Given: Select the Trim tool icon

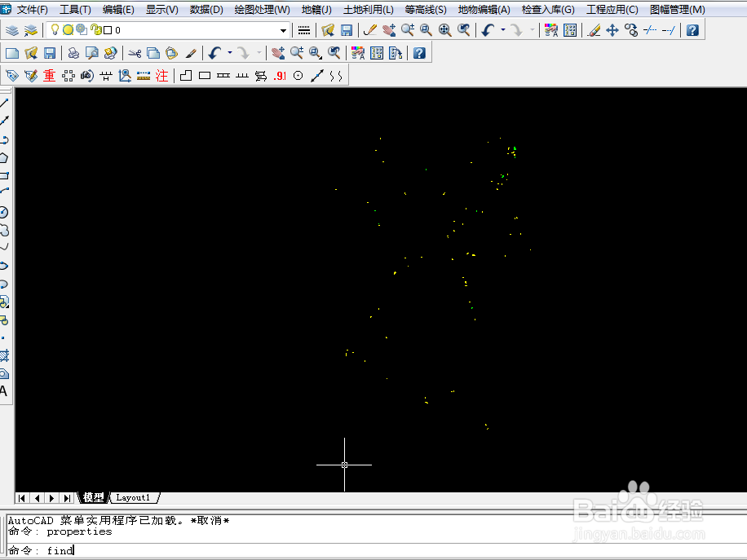Looking at the screenshot, I should coord(650,30).
